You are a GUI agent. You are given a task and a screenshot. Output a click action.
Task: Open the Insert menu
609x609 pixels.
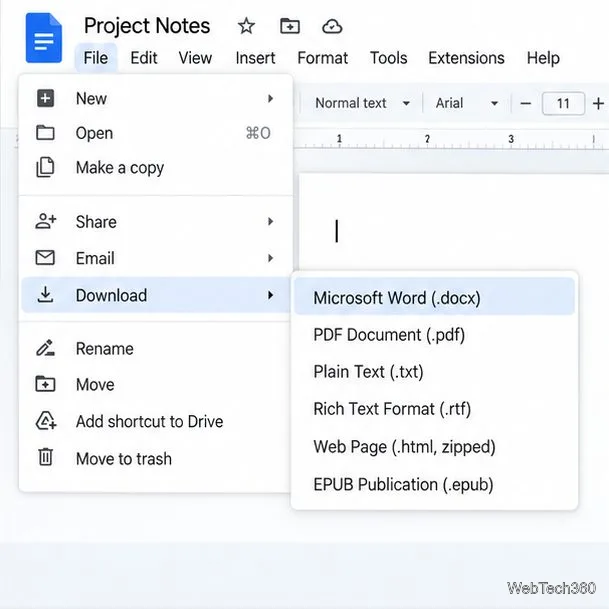click(255, 58)
